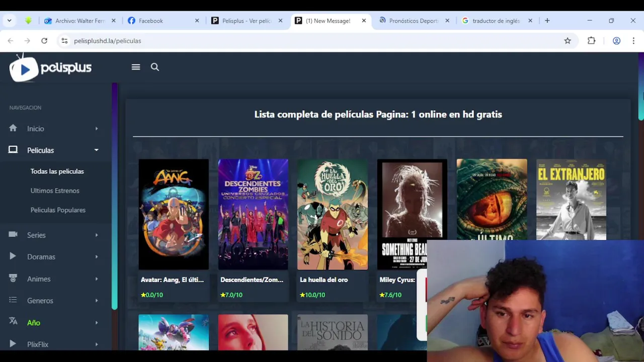Click the Doramas play icon

click(x=13, y=256)
